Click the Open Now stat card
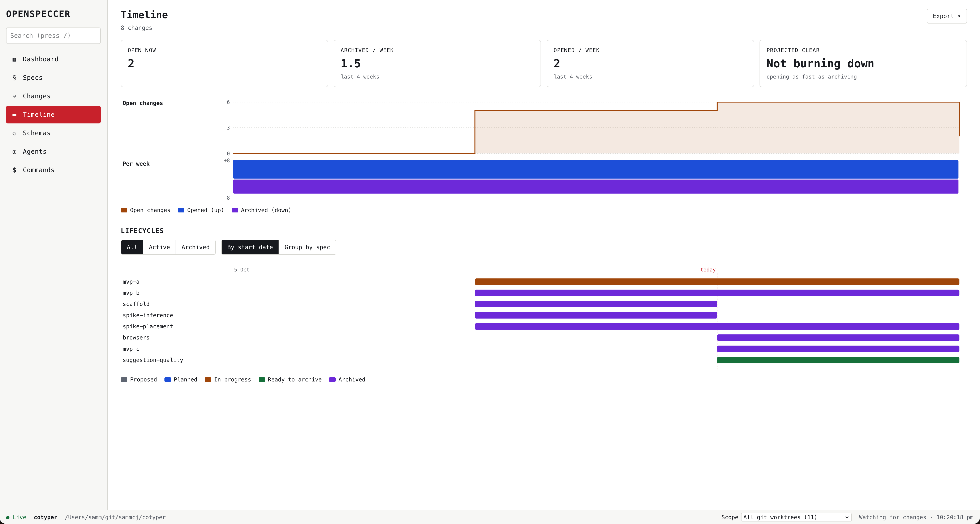Image resolution: width=980 pixels, height=524 pixels. [x=224, y=64]
